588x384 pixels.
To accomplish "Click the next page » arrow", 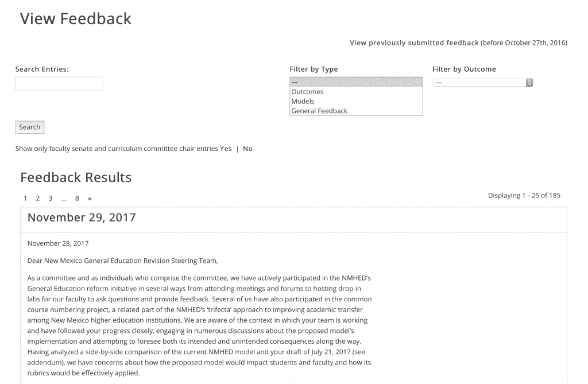I will (x=90, y=199).
